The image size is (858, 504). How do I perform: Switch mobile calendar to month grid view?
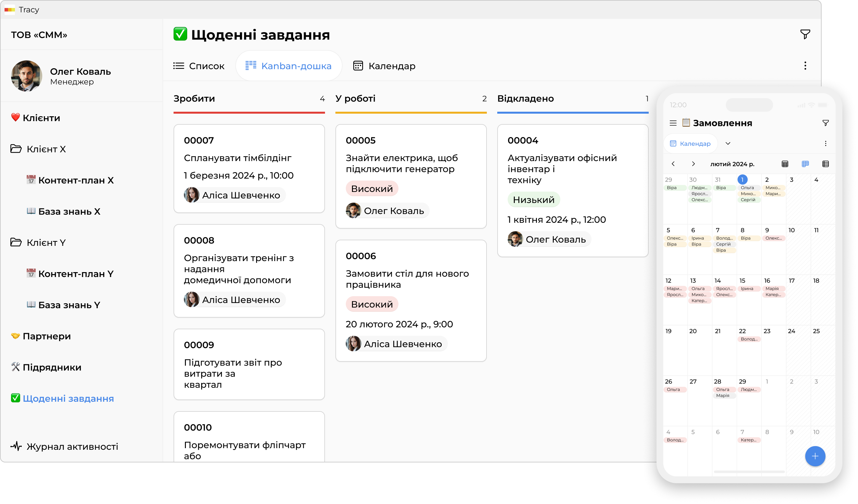[786, 164]
